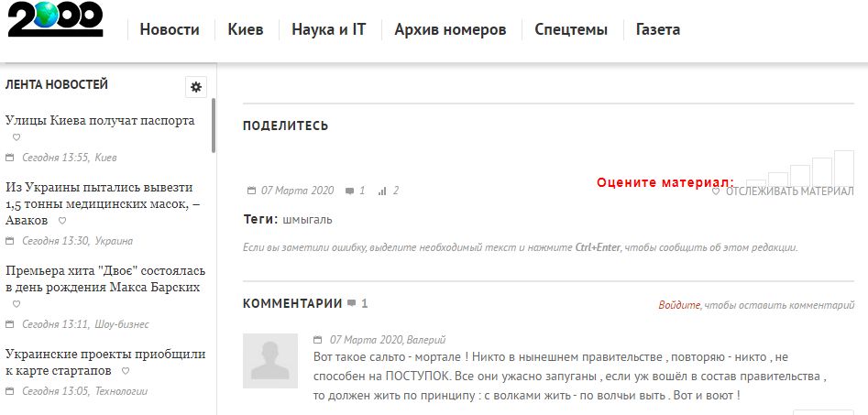Favorite the 'Улицы Киева получат паспорта' story with heart
Image resolution: width=868 pixels, height=415 pixels.
point(16,137)
